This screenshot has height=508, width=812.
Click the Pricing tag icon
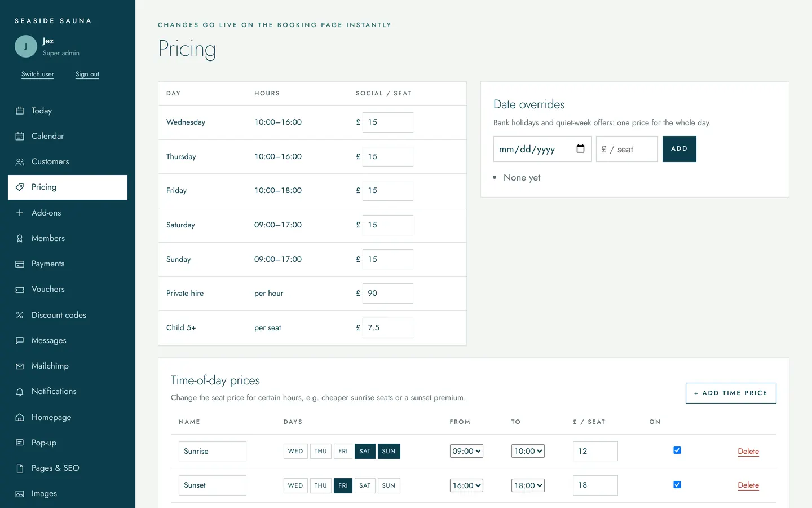click(x=20, y=187)
